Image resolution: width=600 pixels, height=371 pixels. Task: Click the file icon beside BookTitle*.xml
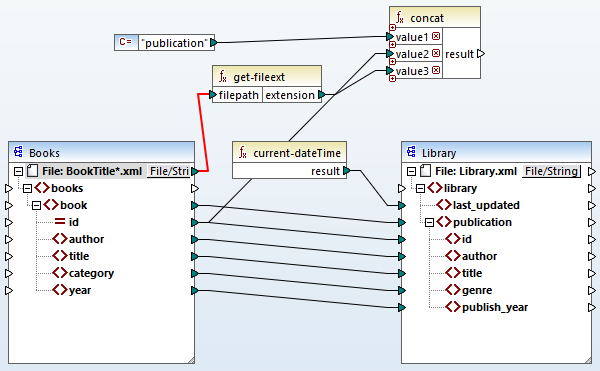coord(33,171)
